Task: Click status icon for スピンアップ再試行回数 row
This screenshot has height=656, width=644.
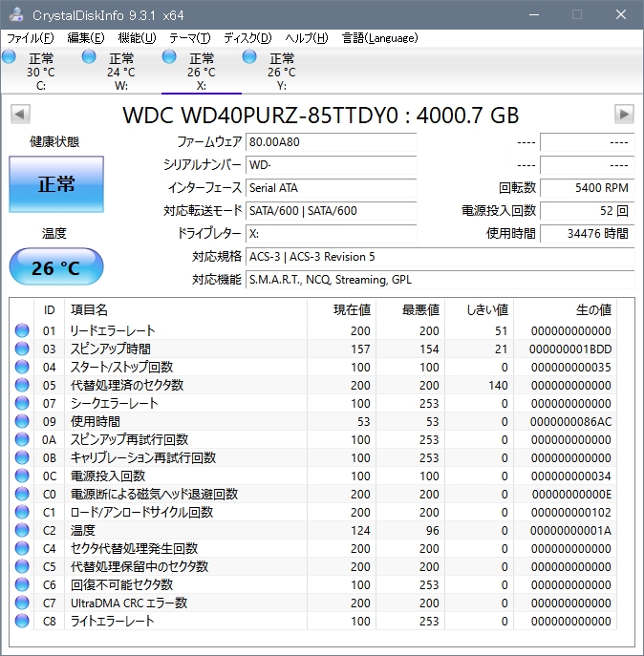Action: click(x=22, y=439)
